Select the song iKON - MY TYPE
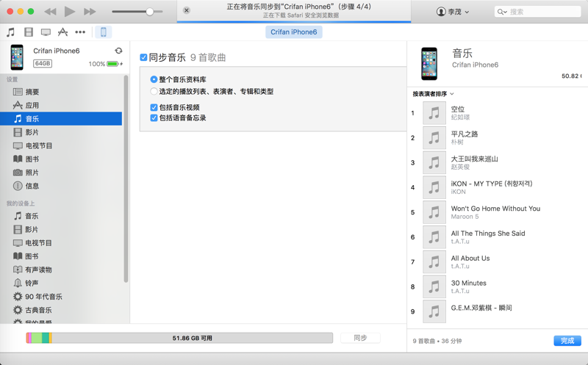 tap(498, 187)
